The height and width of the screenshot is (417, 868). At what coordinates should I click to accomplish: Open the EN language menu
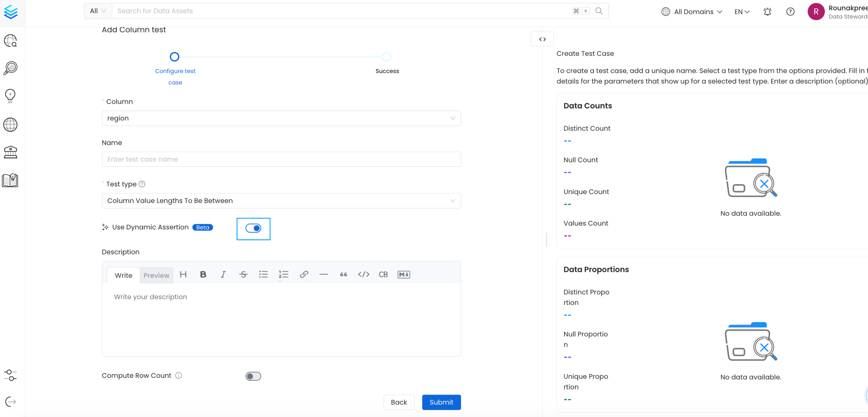[x=741, y=11]
